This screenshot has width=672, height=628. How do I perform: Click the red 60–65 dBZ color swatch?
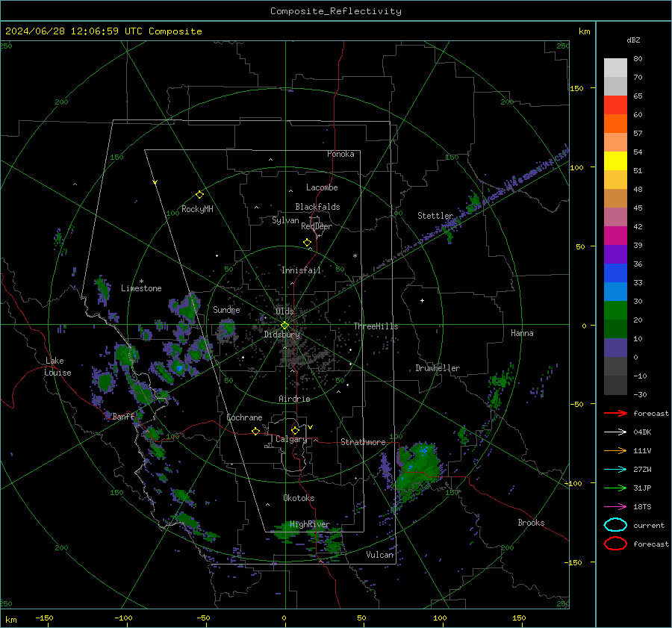[615, 105]
